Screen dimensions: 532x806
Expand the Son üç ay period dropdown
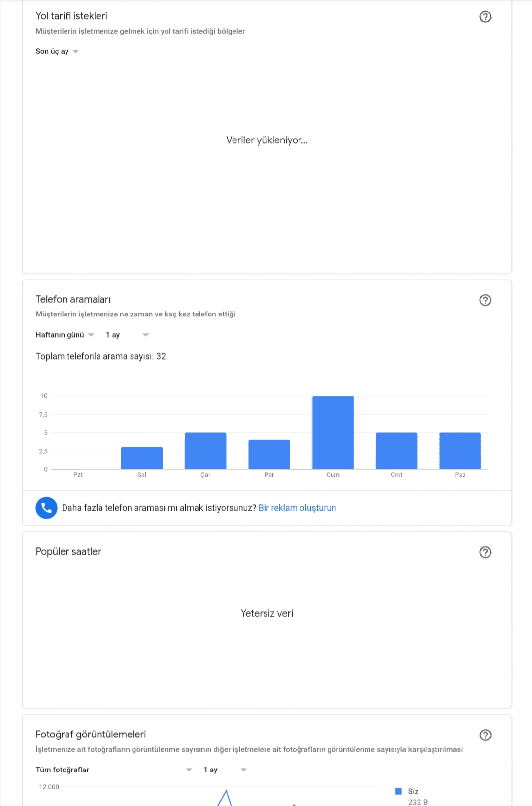(57, 51)
